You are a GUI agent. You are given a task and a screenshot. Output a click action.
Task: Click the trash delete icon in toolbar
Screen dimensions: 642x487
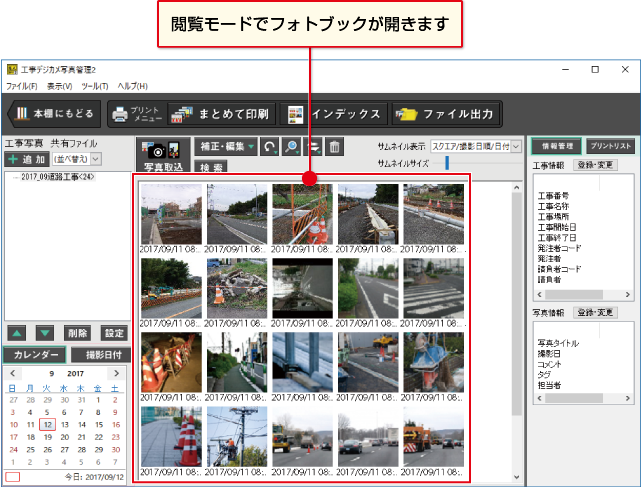(335, 147)
